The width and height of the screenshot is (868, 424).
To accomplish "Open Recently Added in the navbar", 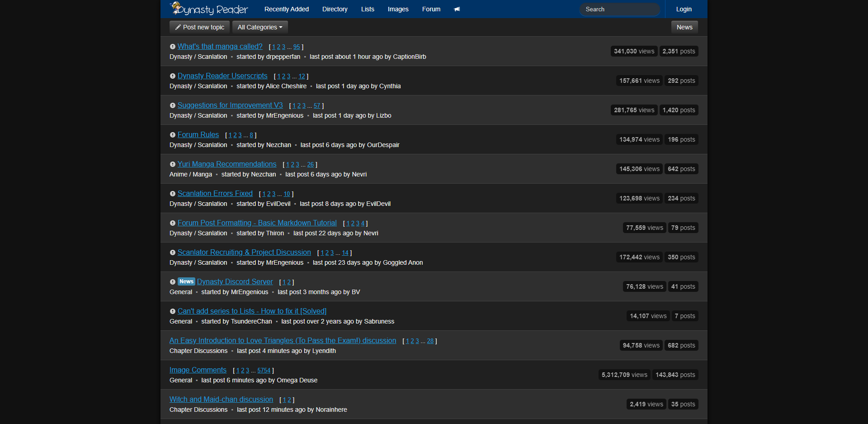I will (287, 9).
